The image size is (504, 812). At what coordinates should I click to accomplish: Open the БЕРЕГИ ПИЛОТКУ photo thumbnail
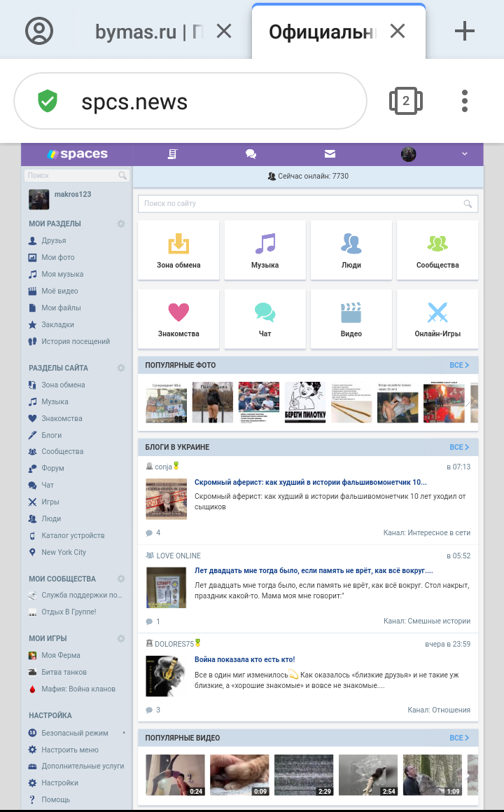coord(304,402)
